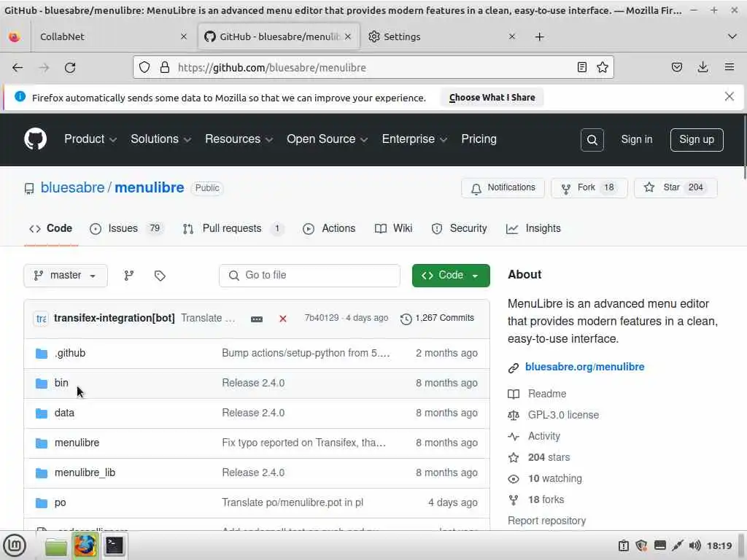View tags using the tag icon

click(160, 276)
